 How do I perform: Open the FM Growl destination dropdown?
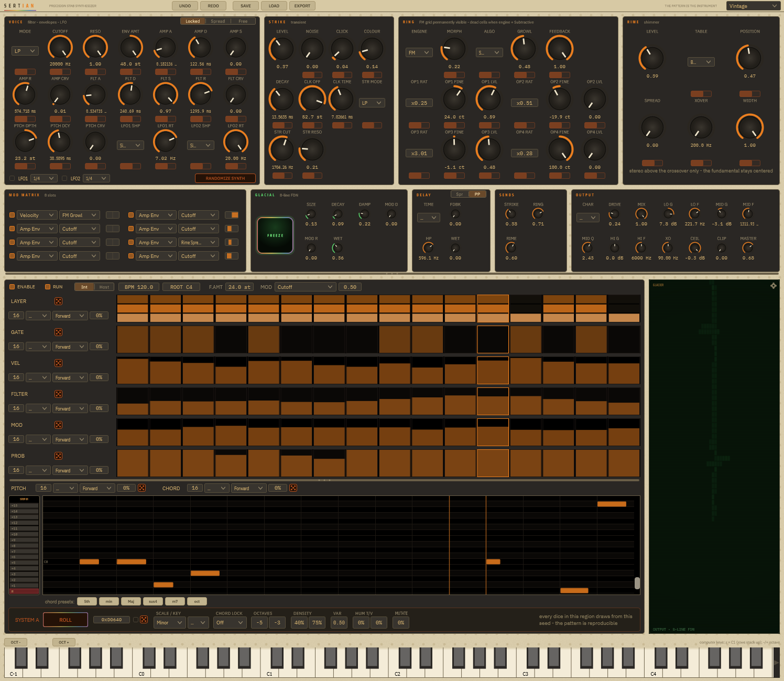(80, 215)
